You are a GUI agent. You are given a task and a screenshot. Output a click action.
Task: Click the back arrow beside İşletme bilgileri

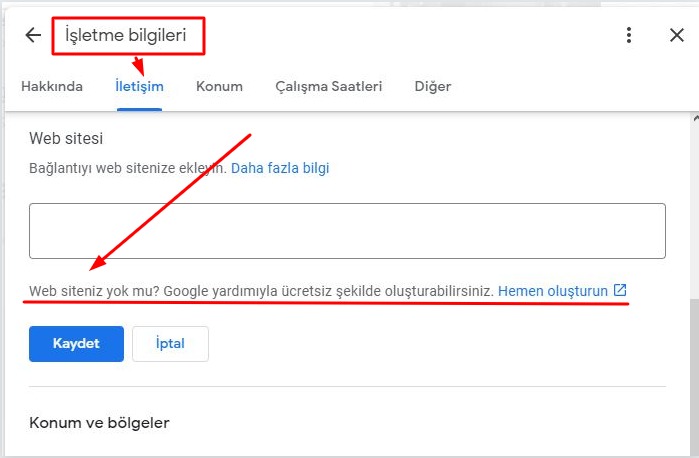click(33, 36)
